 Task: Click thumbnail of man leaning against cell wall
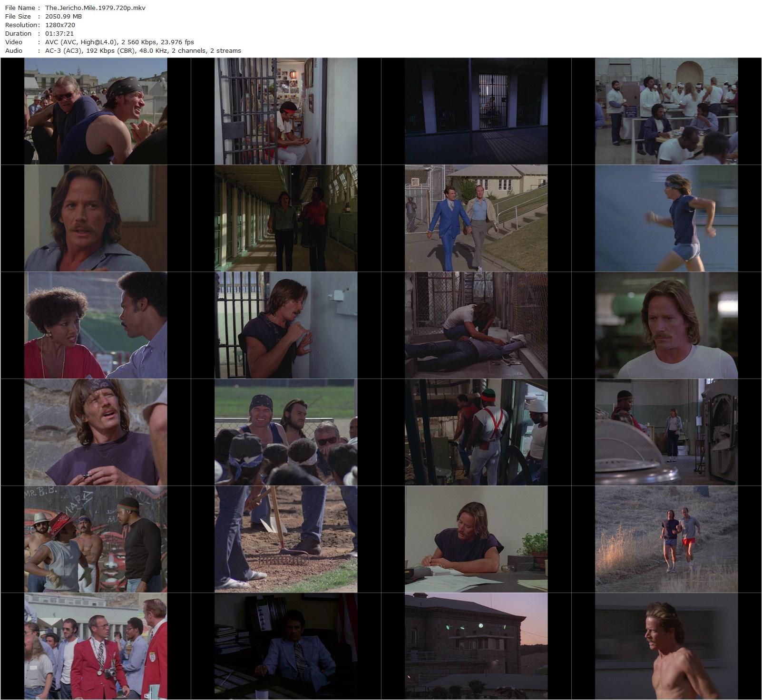286,325
